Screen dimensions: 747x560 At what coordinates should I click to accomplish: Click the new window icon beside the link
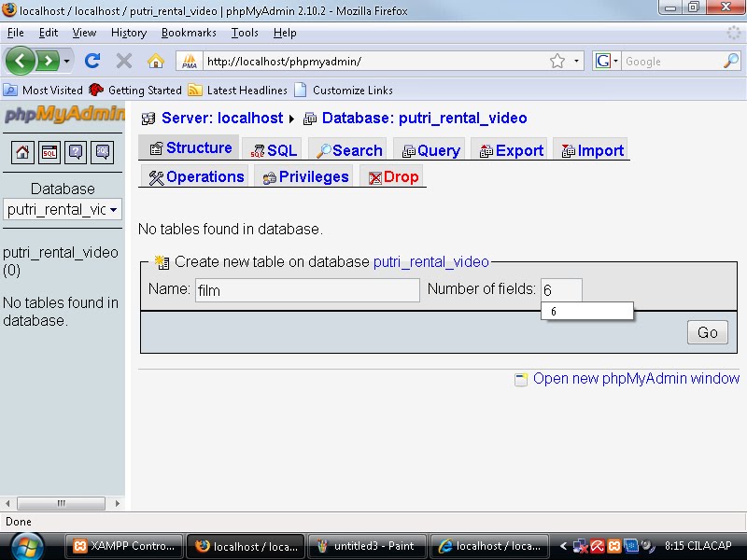521,379
